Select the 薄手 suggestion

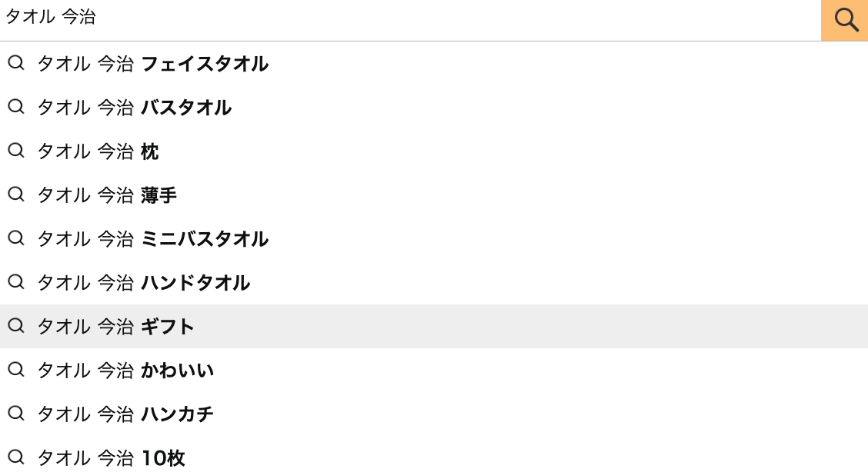click(x=107, y=195)
